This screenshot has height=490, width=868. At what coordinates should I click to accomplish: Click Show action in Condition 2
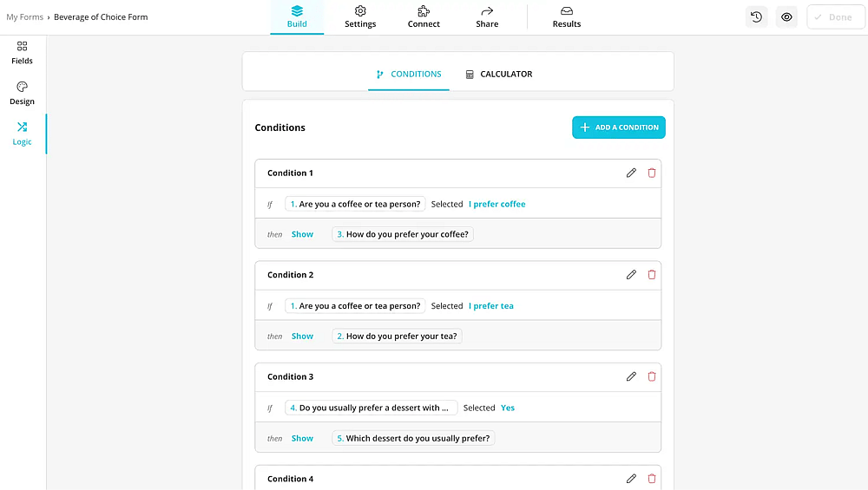pyautogui.click(x=302, y=336)
